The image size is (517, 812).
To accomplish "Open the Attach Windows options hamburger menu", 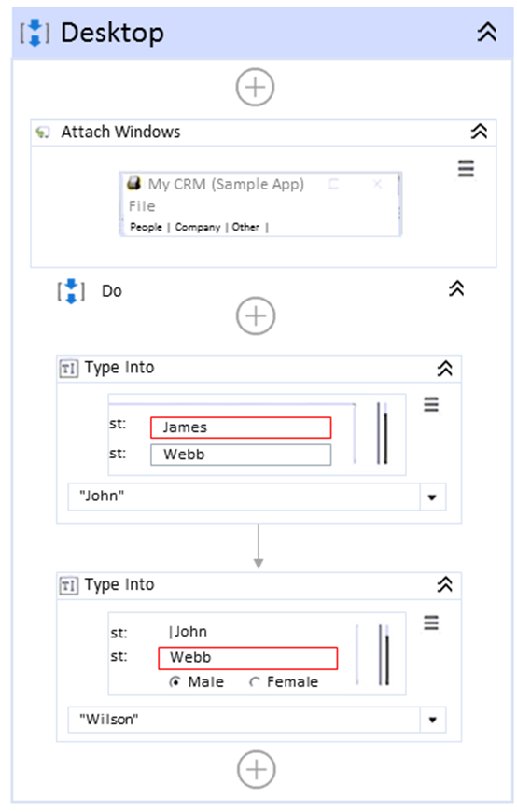I will point(466,169).
